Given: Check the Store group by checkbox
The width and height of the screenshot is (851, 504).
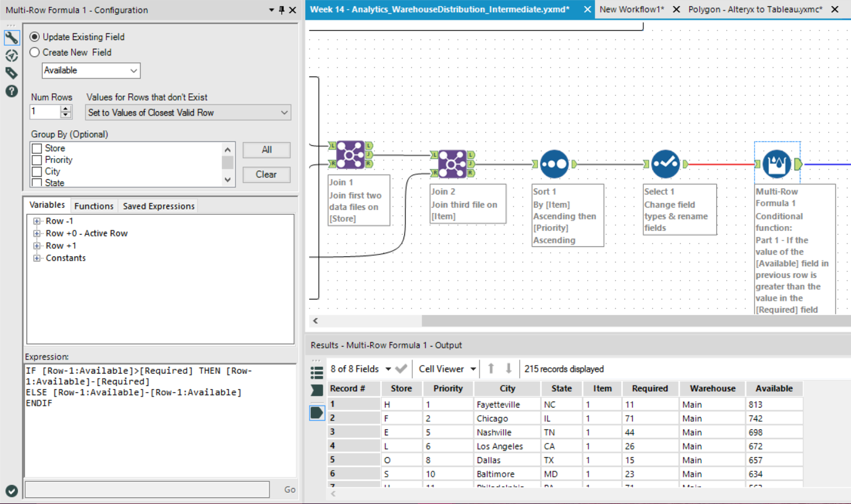Looking at the screenshot, I should [37, 149].
